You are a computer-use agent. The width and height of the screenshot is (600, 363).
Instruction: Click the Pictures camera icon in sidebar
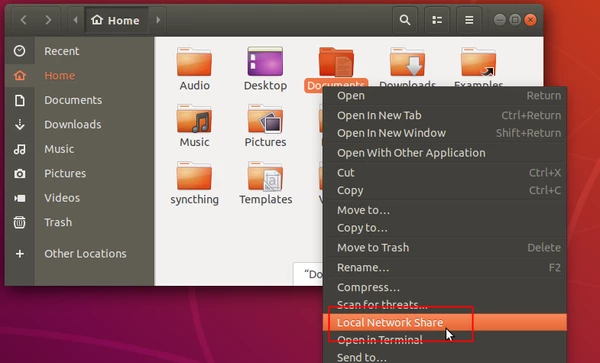(x=20, y=174)
